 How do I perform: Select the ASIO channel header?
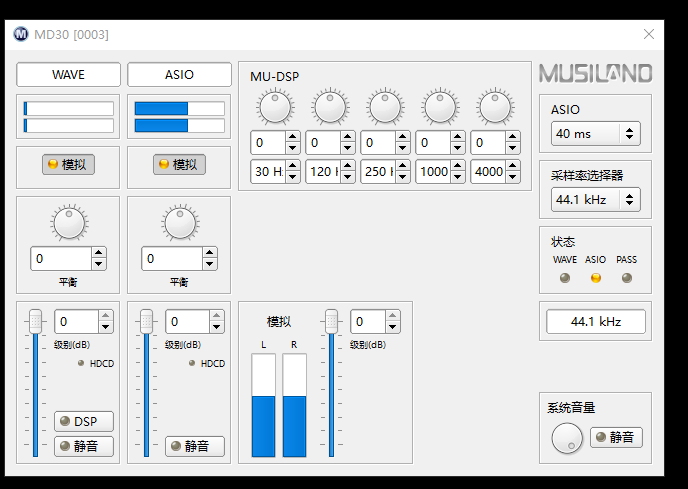[x=179, y=75]
